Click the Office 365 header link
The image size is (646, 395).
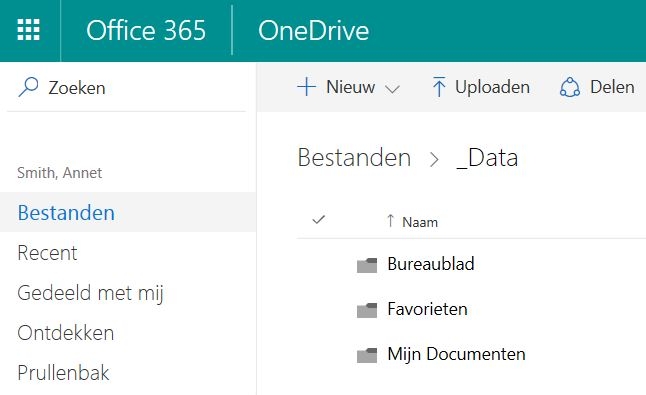(x=146, y=30)
